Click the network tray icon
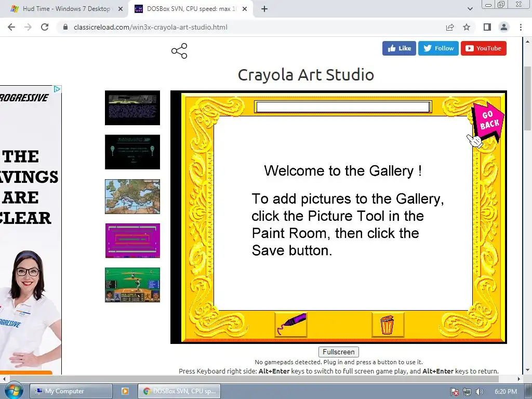 point(467,392)
